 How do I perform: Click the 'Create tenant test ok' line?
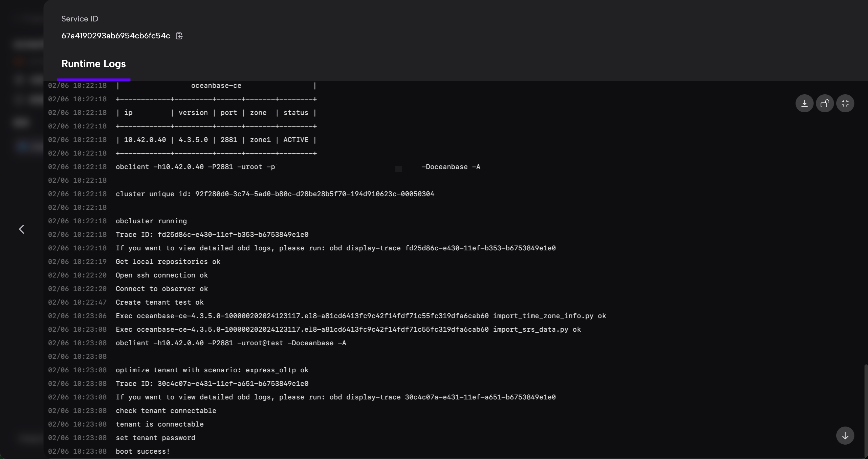159,302
